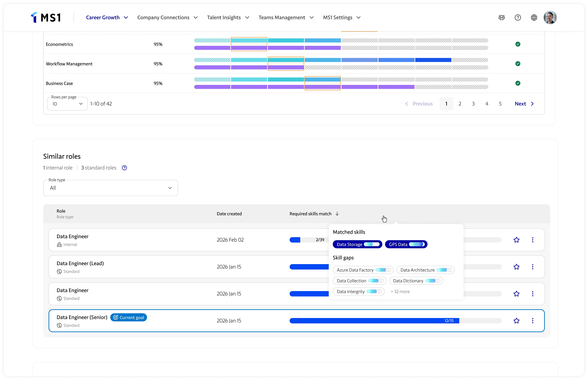This screenshot has height=380, width=588.
Task: Open the user profile avatar
Action: pyautogui.click(x=550, y=18)
